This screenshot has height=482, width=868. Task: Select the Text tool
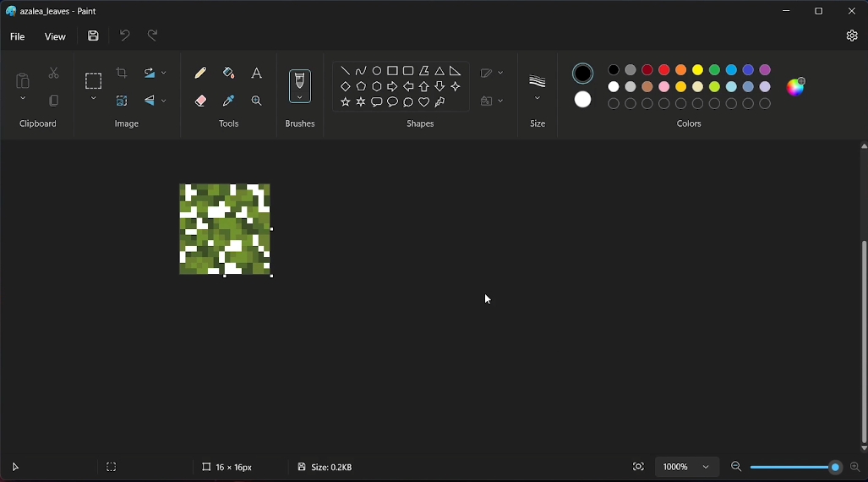click(x=257, y=74)
